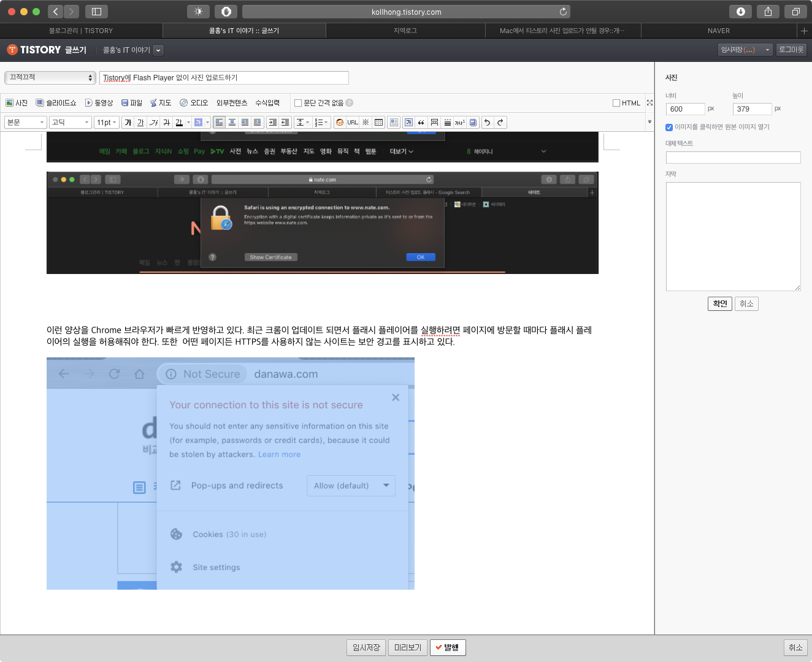Center align the text
812x662 pixels.
coord(232,123)
